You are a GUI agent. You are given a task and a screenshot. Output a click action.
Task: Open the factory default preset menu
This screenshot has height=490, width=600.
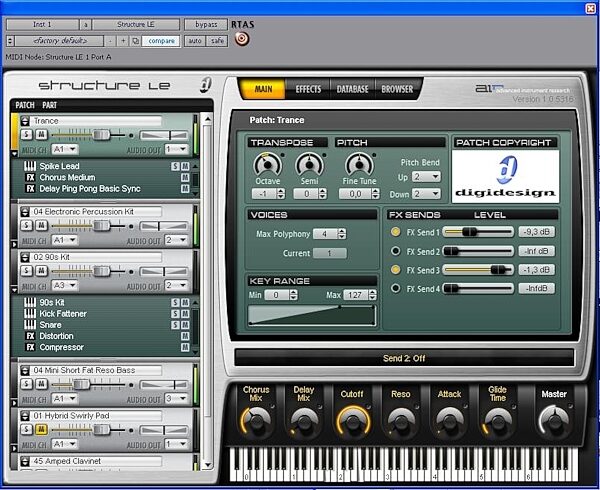click(x=60, y=41)
